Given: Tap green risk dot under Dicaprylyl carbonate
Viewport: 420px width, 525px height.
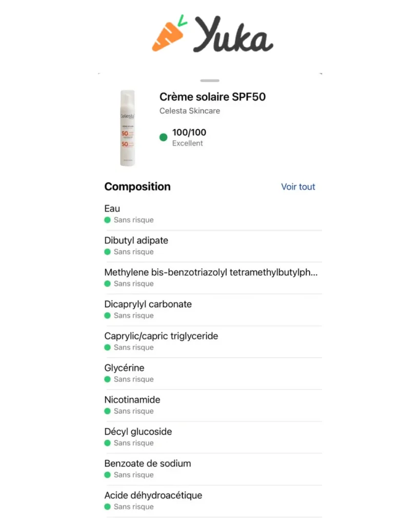Looking at the screenshot, I should point(108,315).
